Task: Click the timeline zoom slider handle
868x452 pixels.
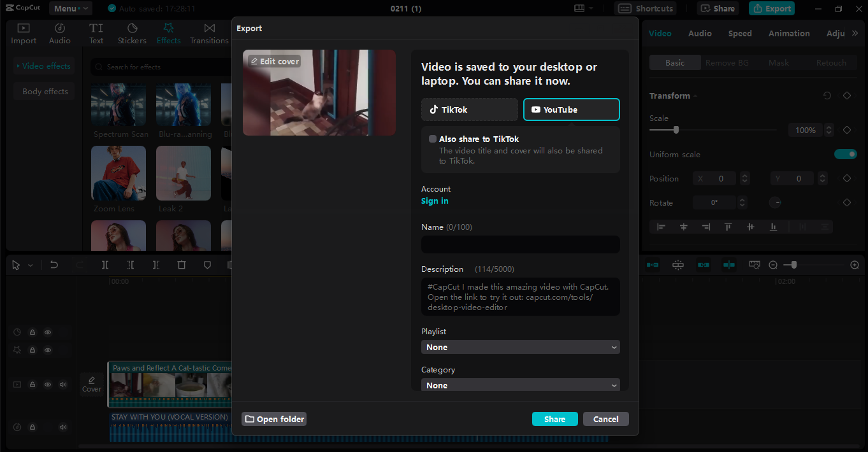Action: pos(793,265)
